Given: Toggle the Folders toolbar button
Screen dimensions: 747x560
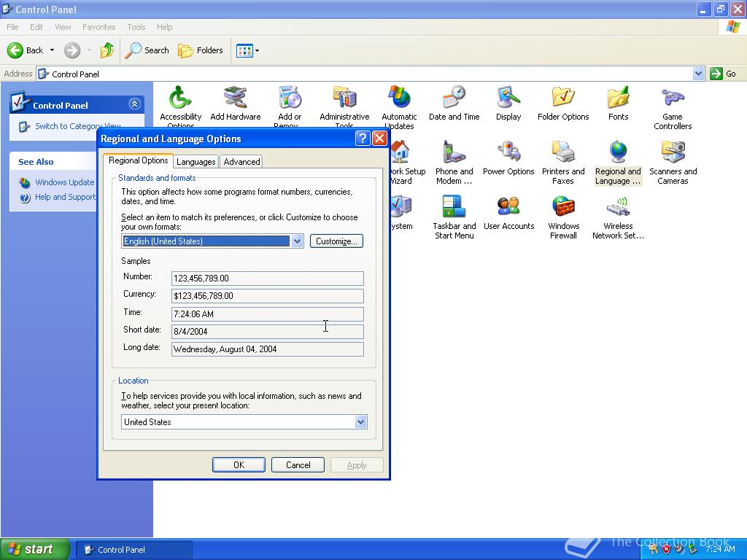Looking at the screenshot, I should 200,50.
